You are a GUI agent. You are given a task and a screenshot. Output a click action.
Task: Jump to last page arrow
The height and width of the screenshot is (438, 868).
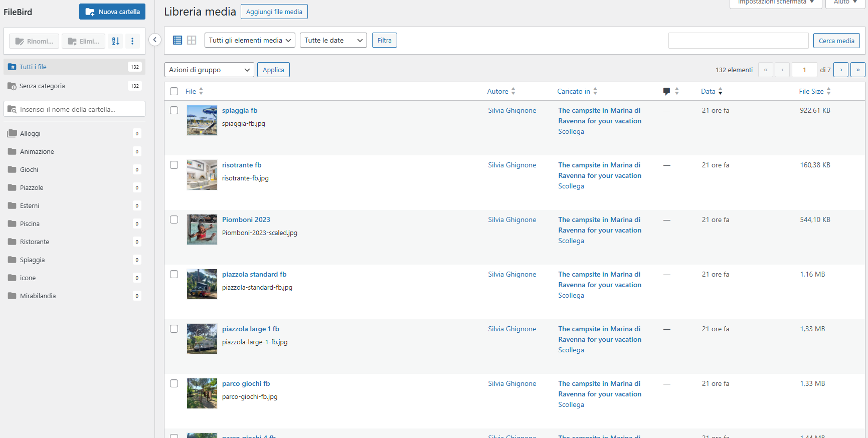[857, 70]
